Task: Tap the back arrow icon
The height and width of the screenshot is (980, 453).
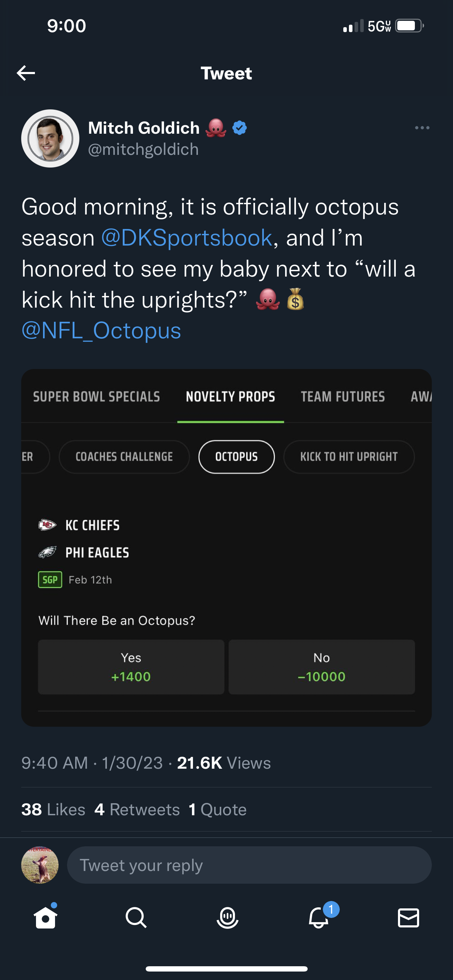Action: click(26, 73)
